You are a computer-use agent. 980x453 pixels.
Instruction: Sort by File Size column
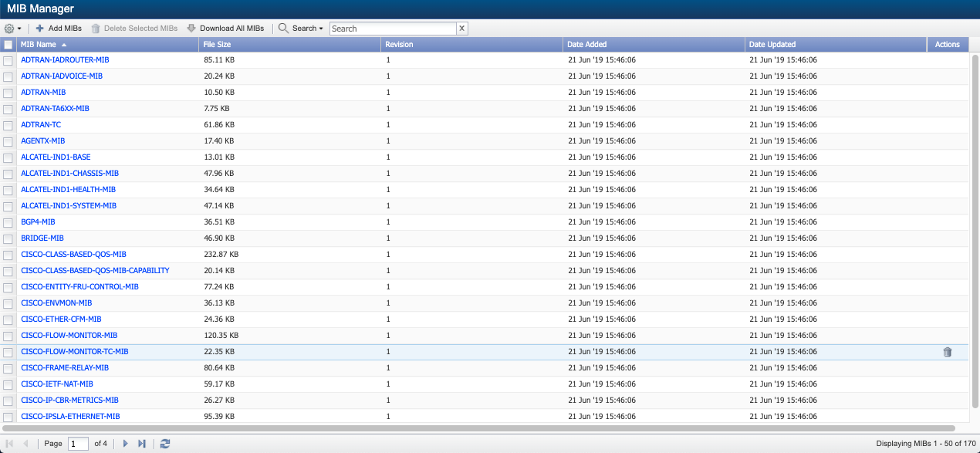290,45
